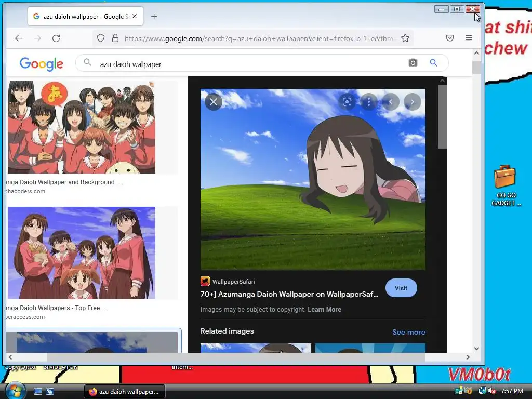Screen dimensions: 532x399
Task: Click the network tray icon
Action: [x=482, y=391]
